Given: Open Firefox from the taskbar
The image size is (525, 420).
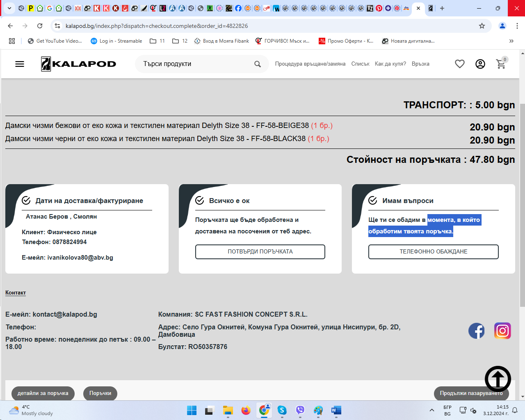Looking at the screenshot, I should [246, 410].
